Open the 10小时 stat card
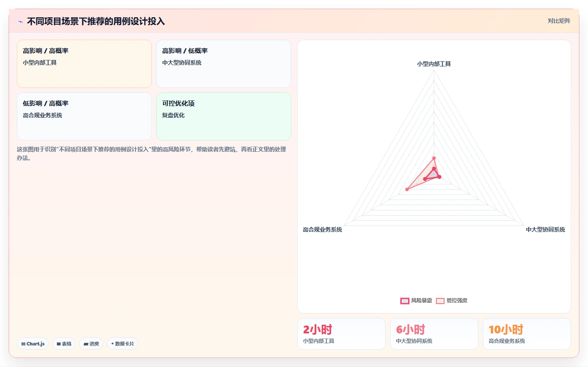The width and height of the screenshot is (588, 367). pos(527,334)
